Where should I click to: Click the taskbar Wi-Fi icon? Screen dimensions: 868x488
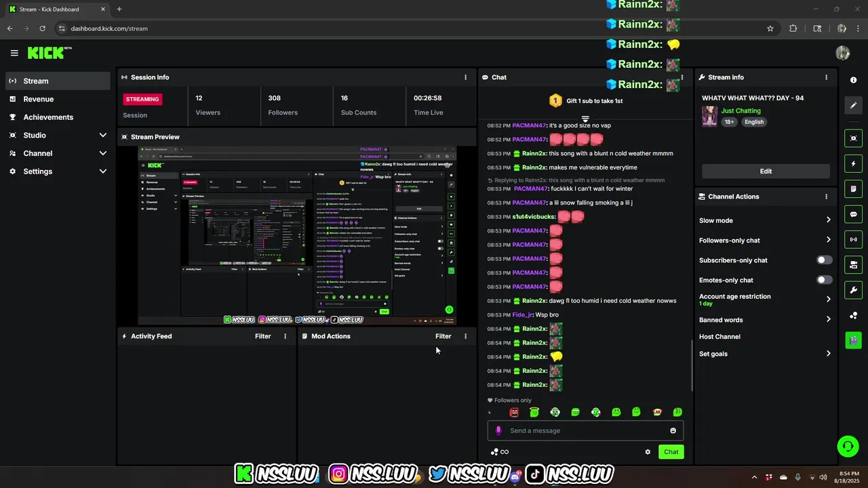(812, 477)
